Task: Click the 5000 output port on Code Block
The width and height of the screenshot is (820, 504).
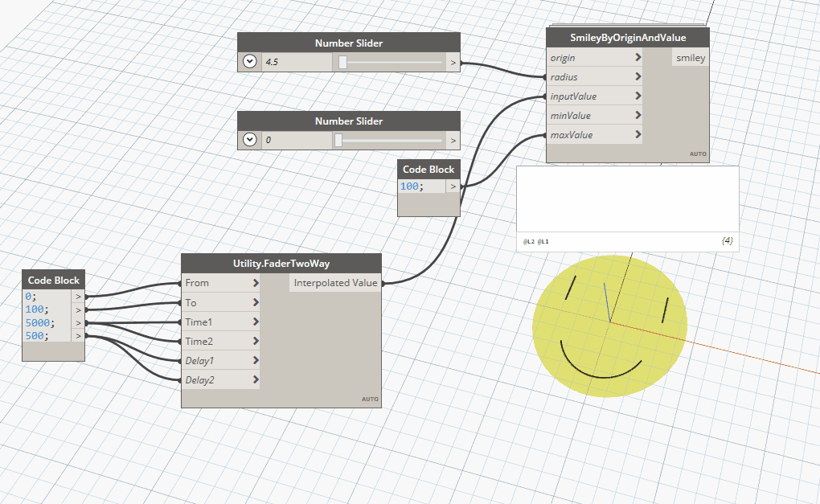Action: (78, 322)
